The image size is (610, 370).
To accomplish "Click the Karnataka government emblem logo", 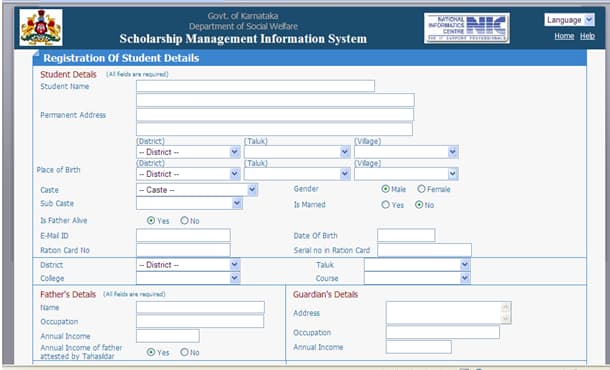I will point(41,28).
